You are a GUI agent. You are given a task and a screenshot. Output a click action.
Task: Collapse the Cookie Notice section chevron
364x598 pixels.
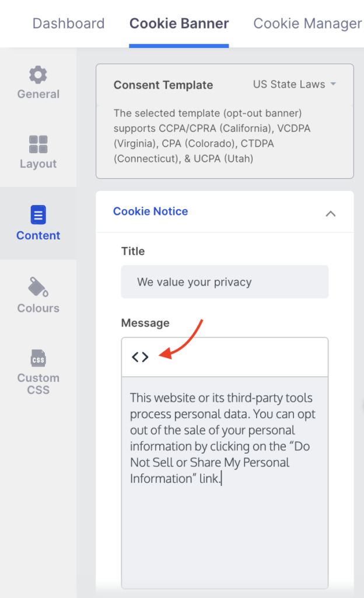click(330, 213)
